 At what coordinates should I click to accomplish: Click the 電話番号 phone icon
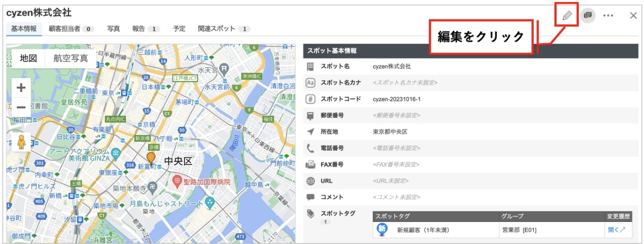pos(311,148)
